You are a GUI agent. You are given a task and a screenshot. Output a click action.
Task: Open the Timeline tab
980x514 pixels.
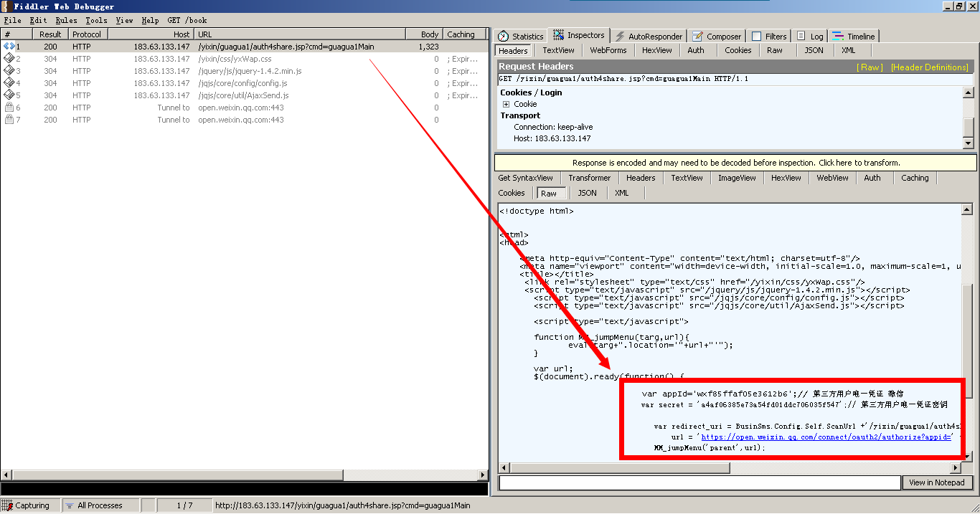pos(853,36)
